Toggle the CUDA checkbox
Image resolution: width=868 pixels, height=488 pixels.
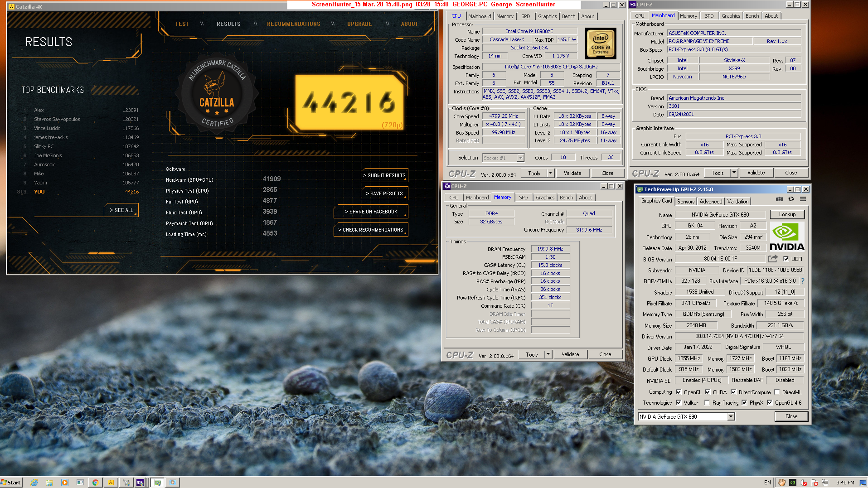click(x=708, y=392)
